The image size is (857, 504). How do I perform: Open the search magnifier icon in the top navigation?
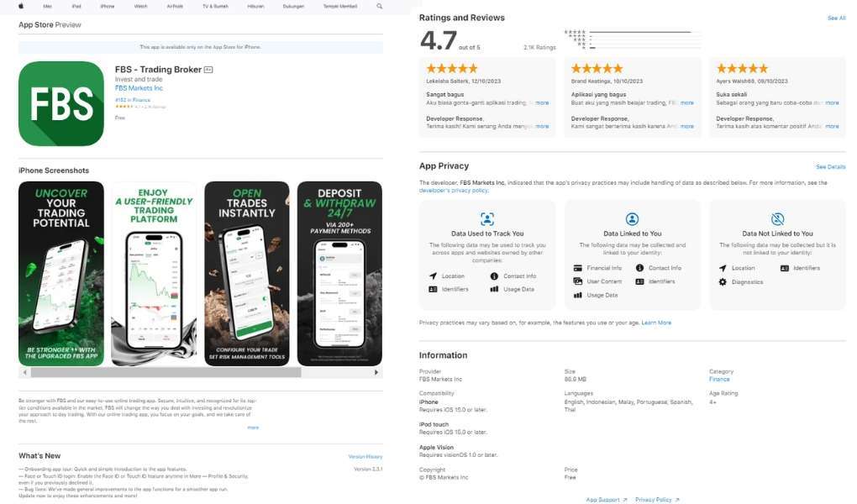click(x=379, y=6)
